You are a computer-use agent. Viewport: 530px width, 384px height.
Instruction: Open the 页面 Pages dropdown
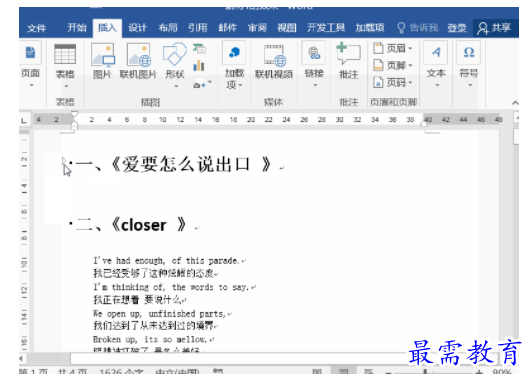tap(30, 64)
